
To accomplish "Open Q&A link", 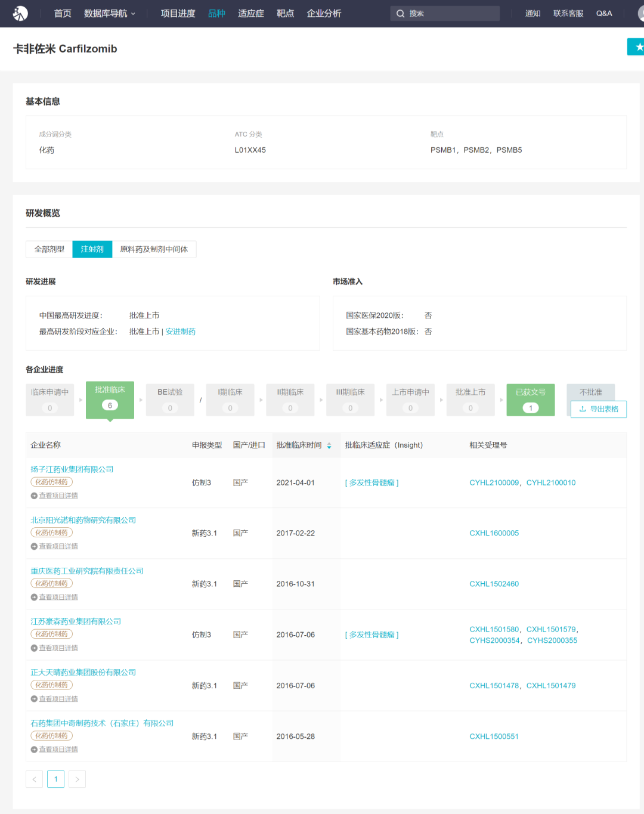I will pos(604,13).
